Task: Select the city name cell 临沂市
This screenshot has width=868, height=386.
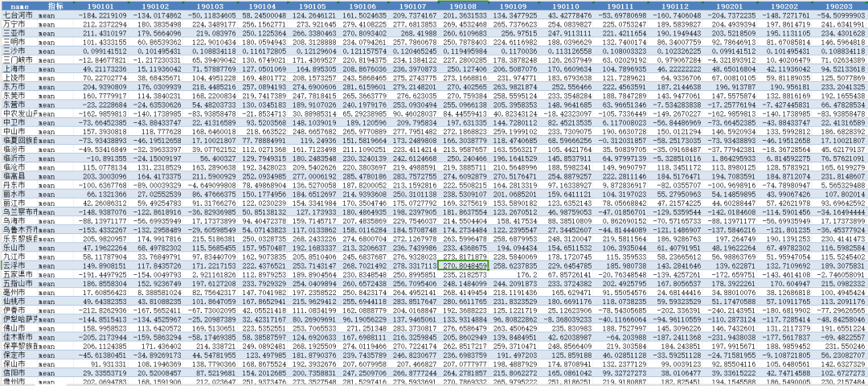Action: (19, 158)
